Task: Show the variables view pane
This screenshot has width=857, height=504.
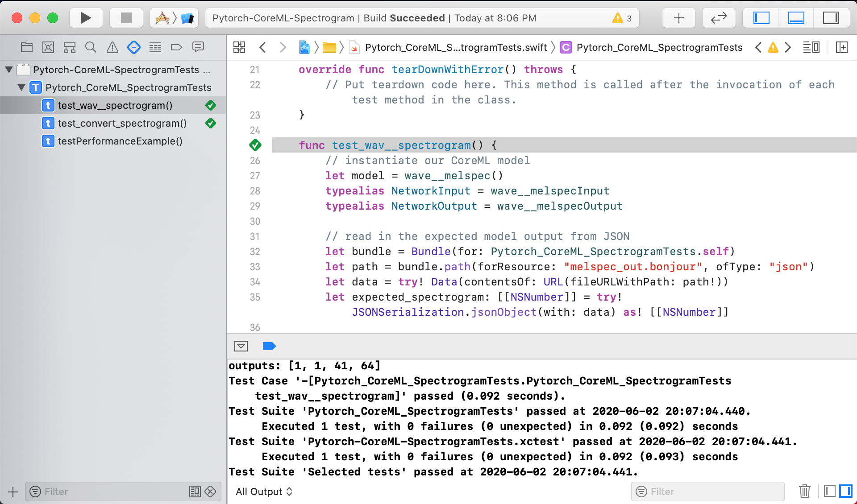Action: [830, 492]
